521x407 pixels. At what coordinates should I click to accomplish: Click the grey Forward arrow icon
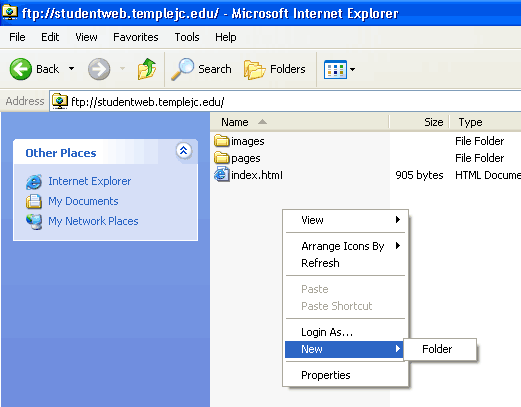tap(99, 69)
